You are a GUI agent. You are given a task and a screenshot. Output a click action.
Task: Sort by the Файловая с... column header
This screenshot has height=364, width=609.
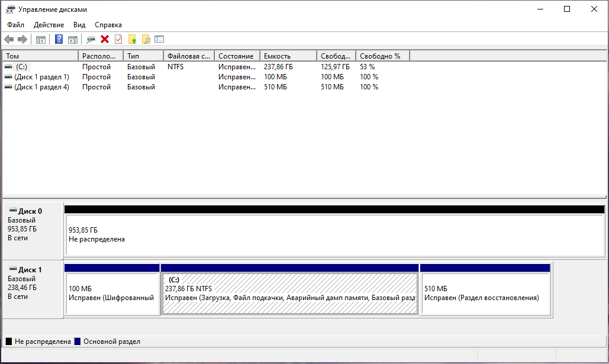click(189, 56)
